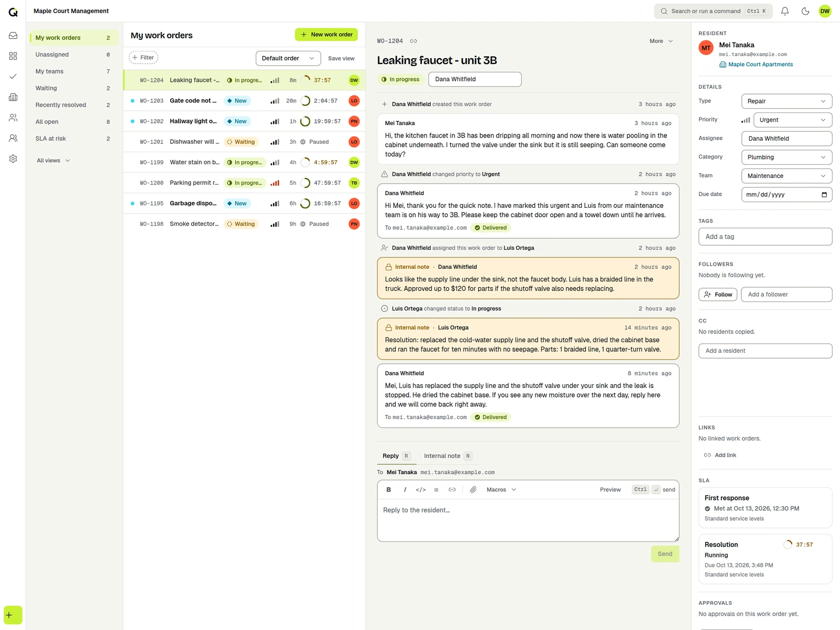Open work order WO-1203 Gate code row
Viewport: 840px width, 630px height.
tap(244, 101)
